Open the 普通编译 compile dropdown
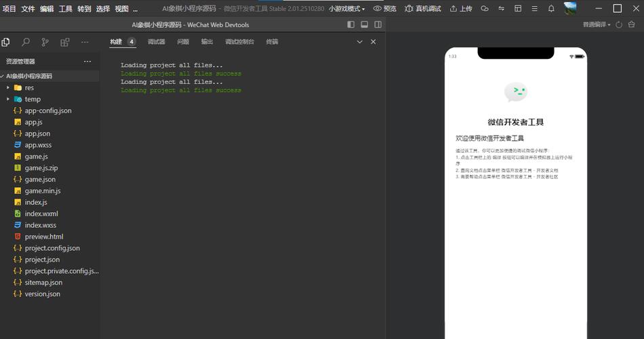 pos(597,24)
